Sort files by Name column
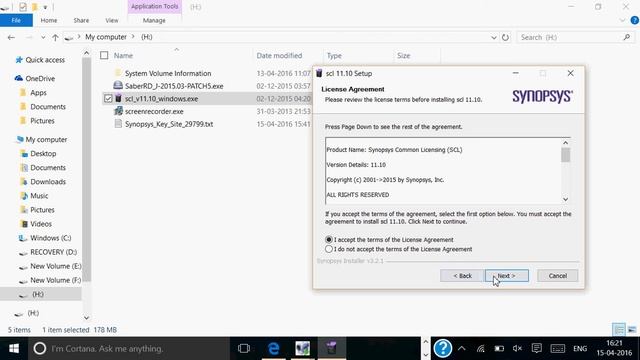The height and width of the screenshot is (360, 640). click(x=123, y=56)
